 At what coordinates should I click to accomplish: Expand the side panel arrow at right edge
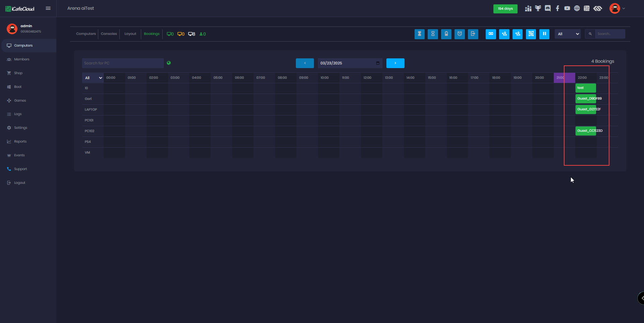point(641,298)
